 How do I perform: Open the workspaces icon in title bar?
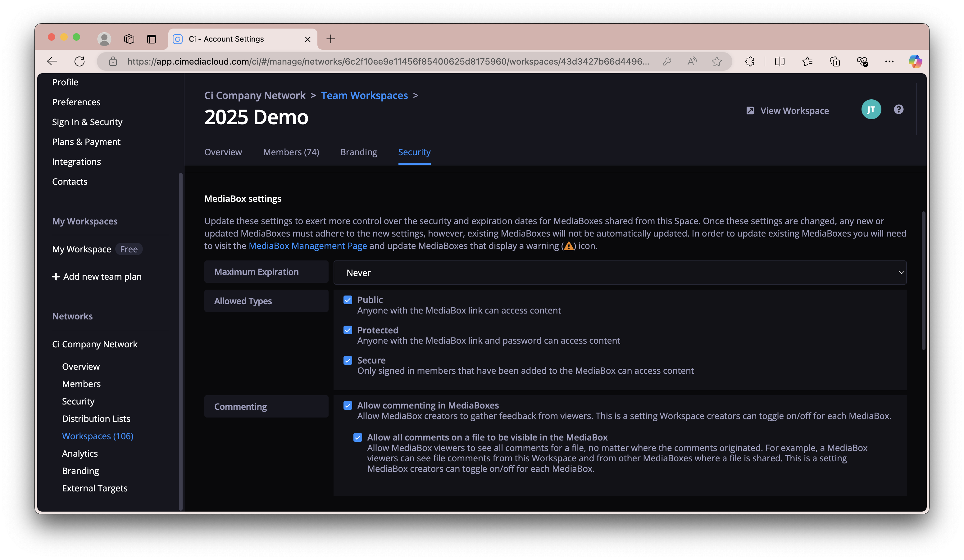[129, 38]
